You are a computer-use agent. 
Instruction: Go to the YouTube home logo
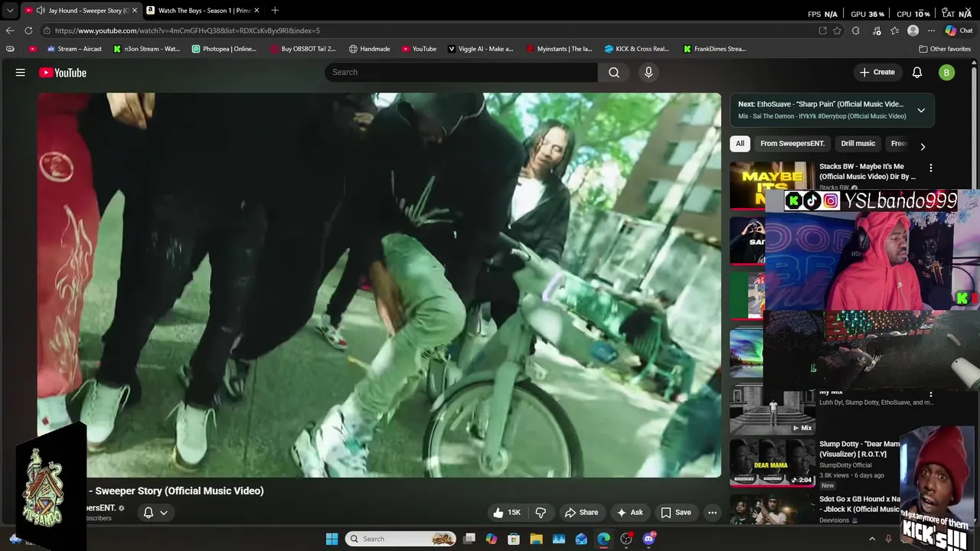tap(63, 73)
